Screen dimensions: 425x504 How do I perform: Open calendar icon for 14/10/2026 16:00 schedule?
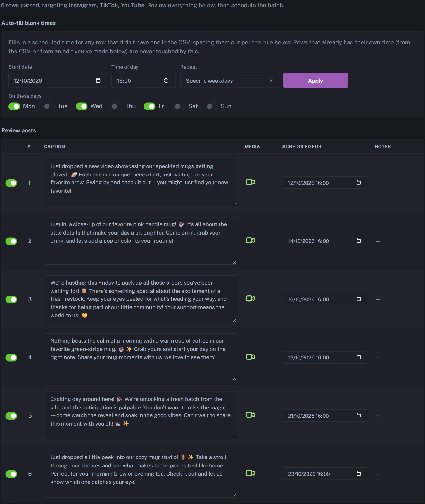pyautogui.click(x=359, y=241)
